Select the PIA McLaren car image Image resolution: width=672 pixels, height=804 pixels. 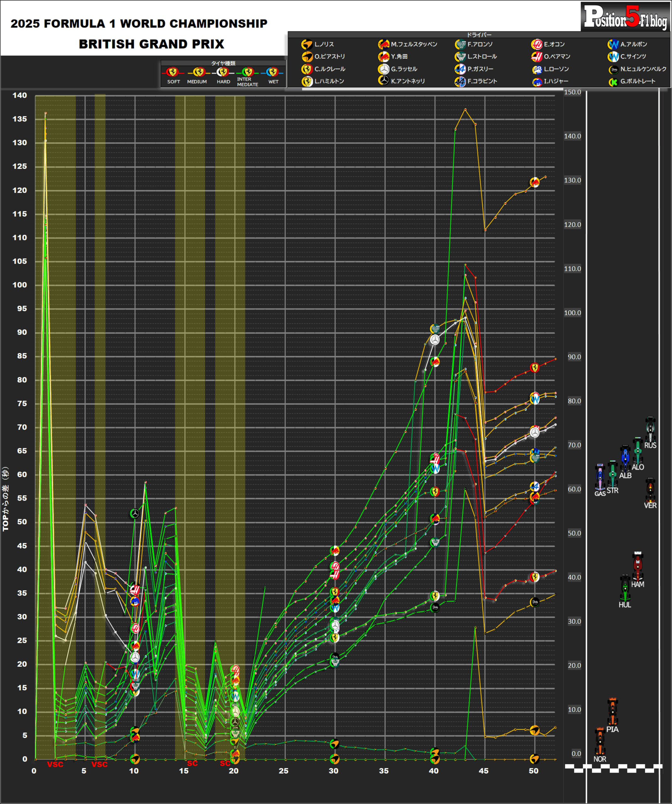612,712
